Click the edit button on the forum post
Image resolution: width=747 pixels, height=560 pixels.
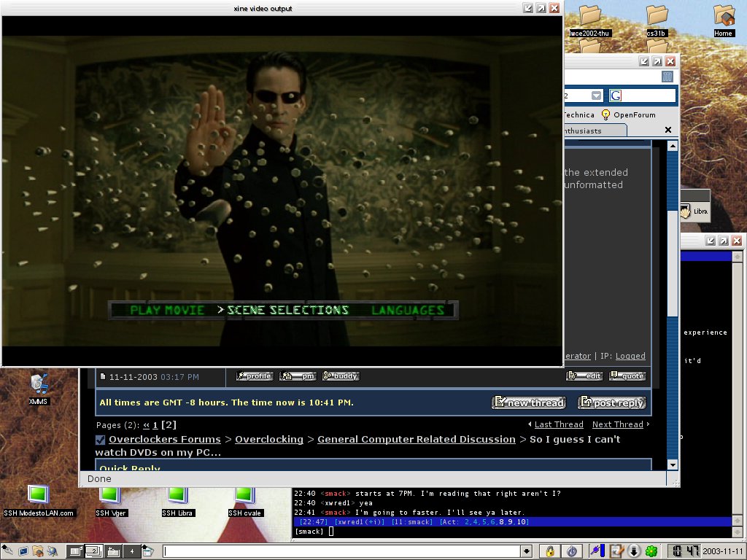pos(584,376)
